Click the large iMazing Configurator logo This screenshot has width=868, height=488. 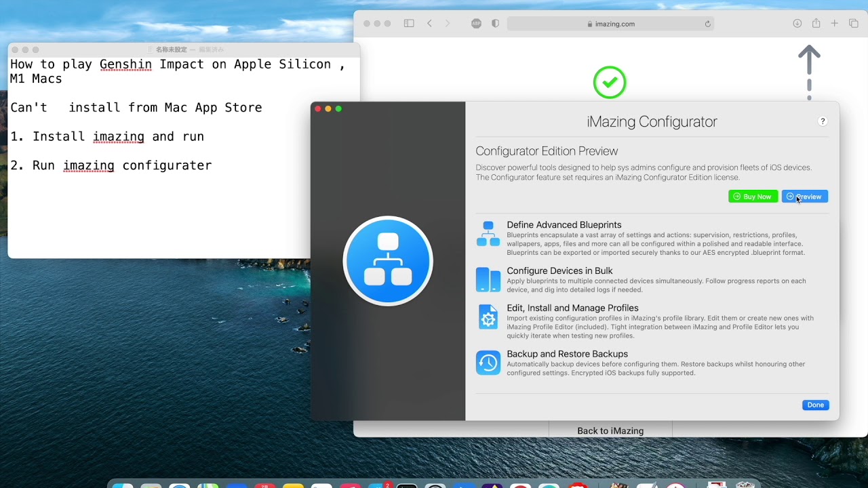pyautogui.click(x=388, y=261)
